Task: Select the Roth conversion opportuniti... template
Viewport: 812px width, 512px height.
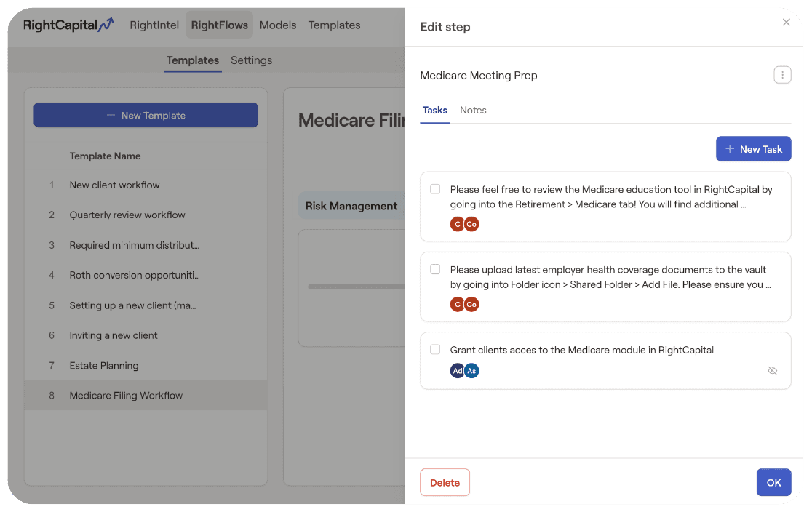Action: [146, 275]
